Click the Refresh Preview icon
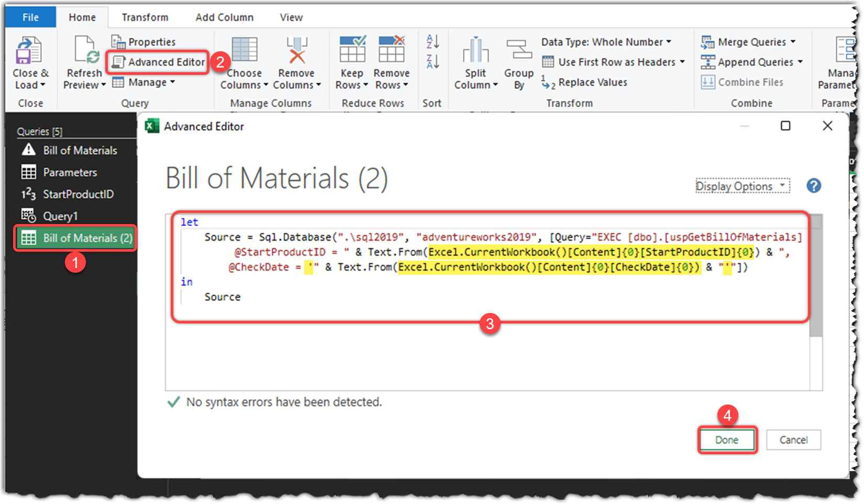Screen dimensions: 864x504 point(85,51)
